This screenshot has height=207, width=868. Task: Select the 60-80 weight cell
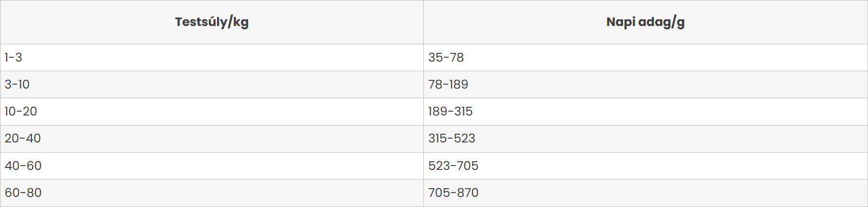(x=212, y=193)
